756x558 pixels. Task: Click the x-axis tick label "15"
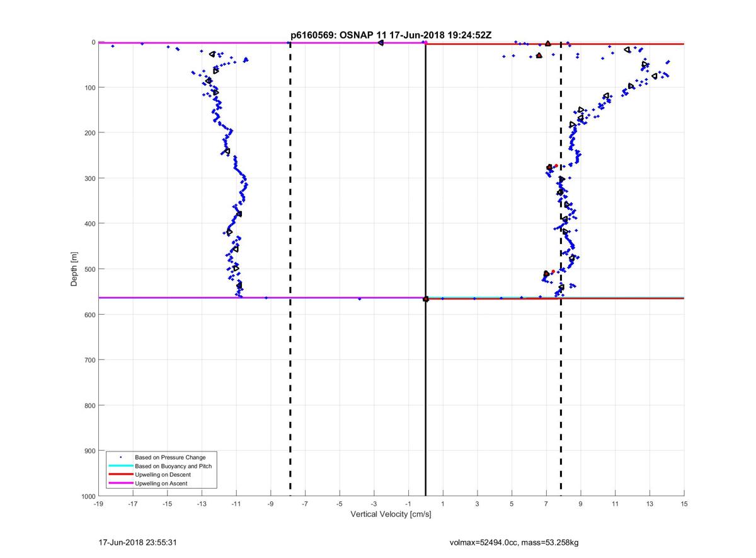[684, 504]
